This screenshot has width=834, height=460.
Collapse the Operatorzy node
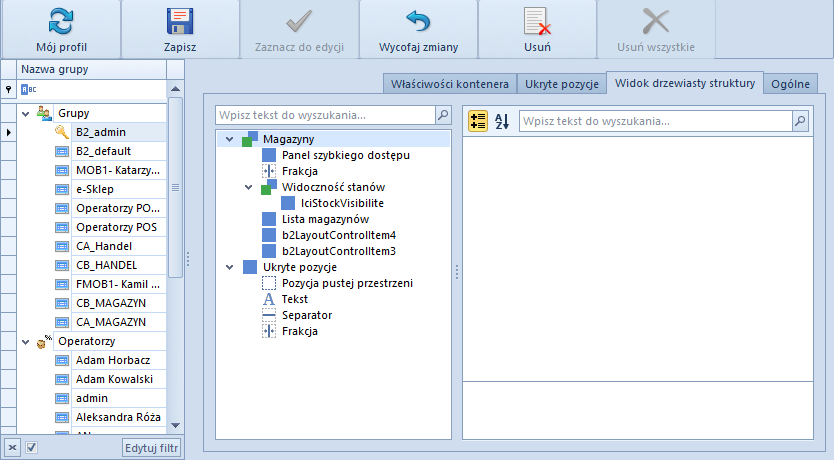(x=26, y=341)
